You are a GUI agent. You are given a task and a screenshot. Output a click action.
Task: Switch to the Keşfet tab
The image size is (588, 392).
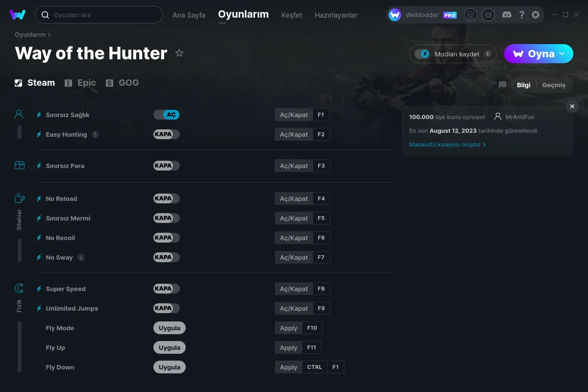pyautogui.click(x=292, y=15)
